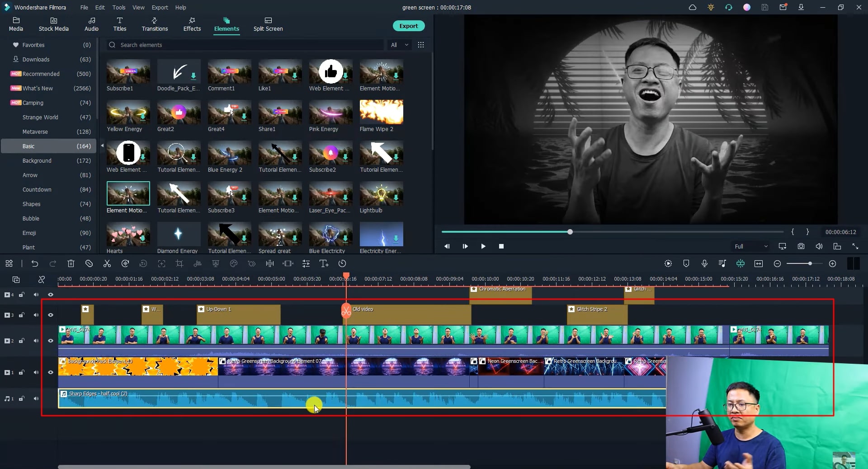Viewport: 868px width, 469px height.
Task: Click the Undo arrow in timeline toolbar
Action: [x=35, y=263]
